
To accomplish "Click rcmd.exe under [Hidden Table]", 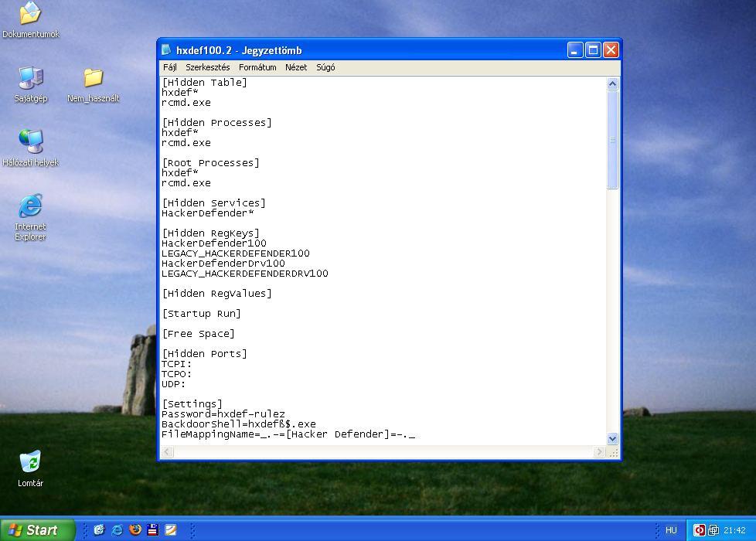I will tap(186, 103).
